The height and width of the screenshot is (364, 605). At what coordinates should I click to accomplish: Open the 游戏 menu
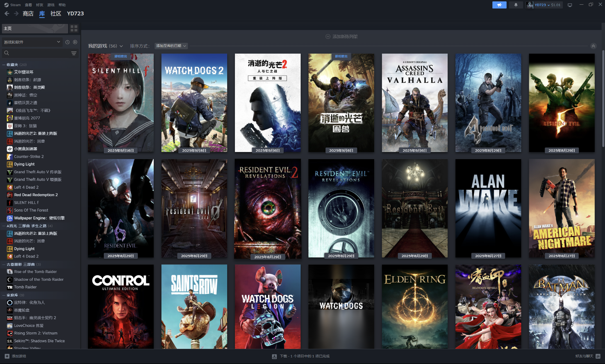pyautogui.click(x=51, y=5)
